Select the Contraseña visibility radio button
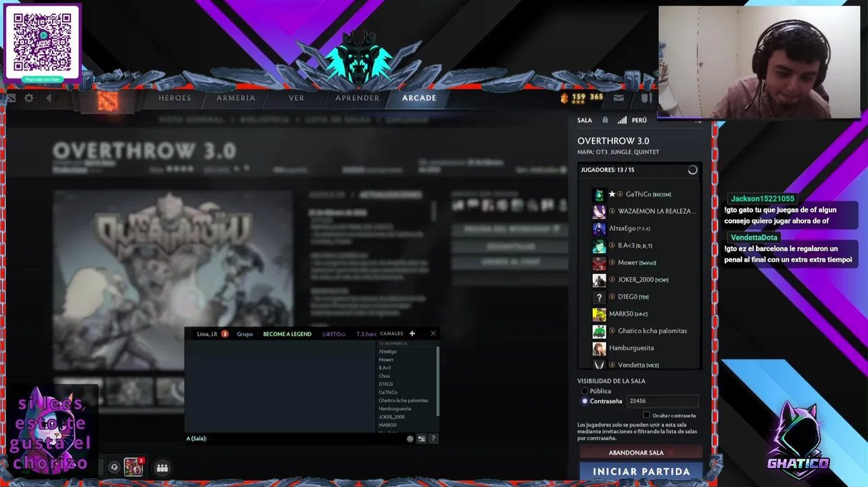Image resolution: width=868 pixels, height=487 pixels. (585, 401)
